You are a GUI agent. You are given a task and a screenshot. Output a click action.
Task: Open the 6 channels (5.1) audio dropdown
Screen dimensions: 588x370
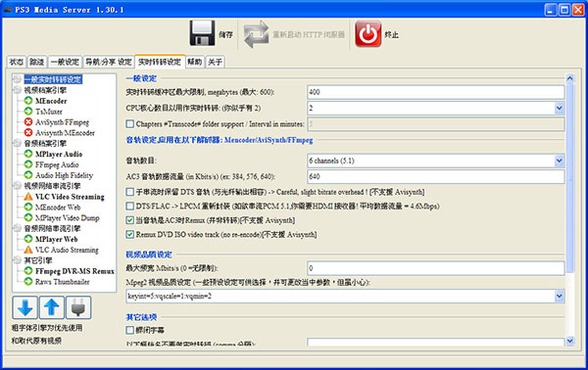pos(560,162)
